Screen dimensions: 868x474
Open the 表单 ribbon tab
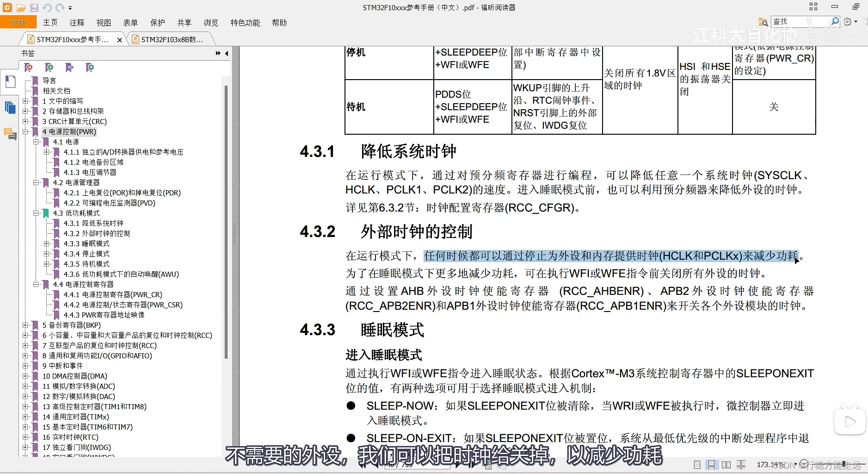[130, 23]
